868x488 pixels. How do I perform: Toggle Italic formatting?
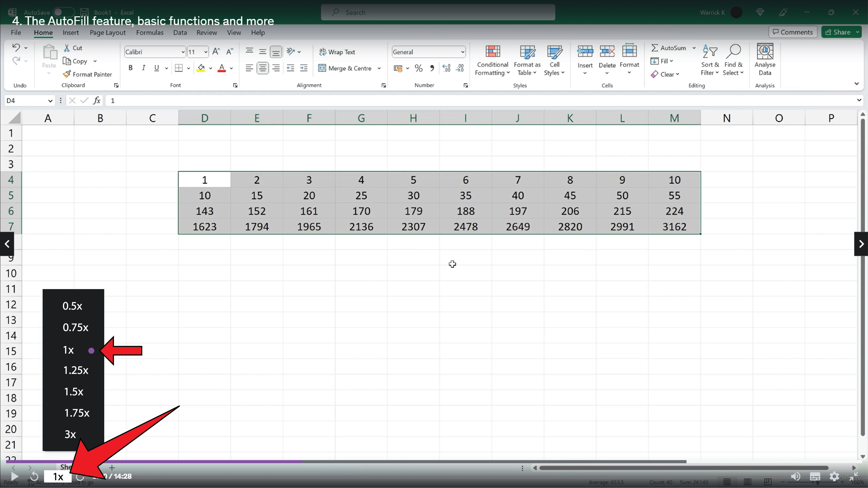[144, 68]
